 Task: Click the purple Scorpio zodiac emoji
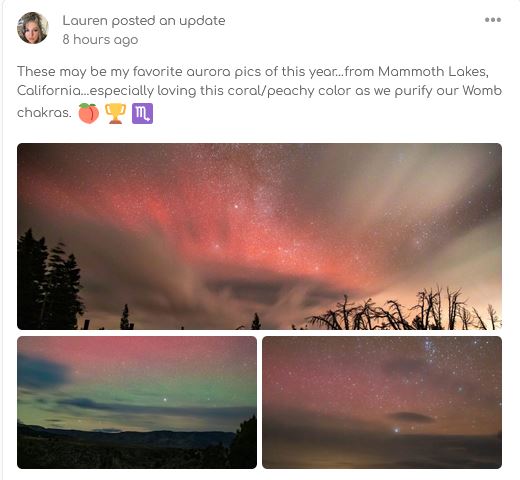click(142, 113)
